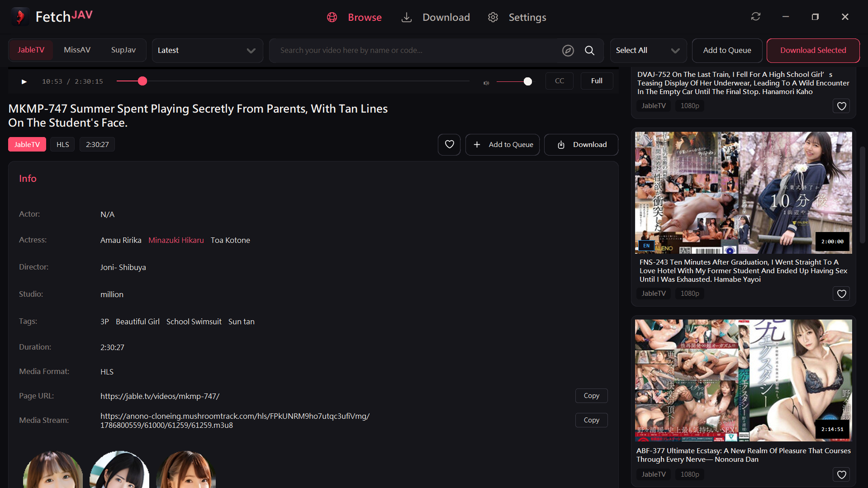The height and width of the screenshot is (488, 868).
Task: Click the Sun tan tag
Action: pos(242,322)
